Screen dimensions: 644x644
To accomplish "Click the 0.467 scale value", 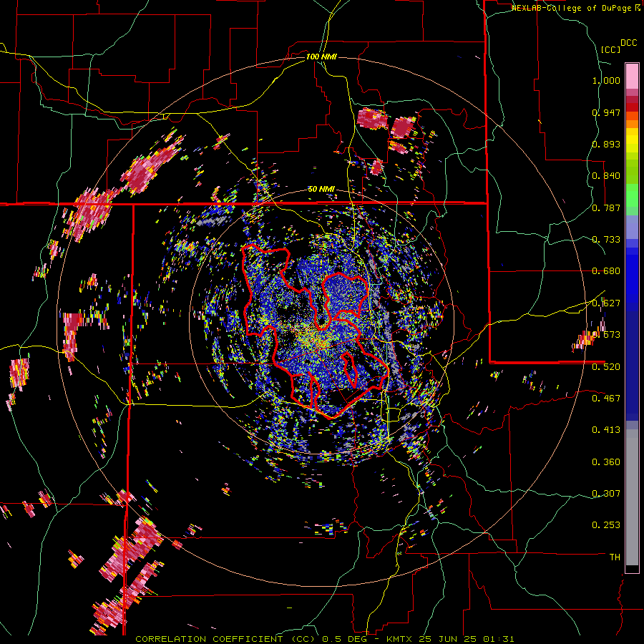I will click(606, 399).
